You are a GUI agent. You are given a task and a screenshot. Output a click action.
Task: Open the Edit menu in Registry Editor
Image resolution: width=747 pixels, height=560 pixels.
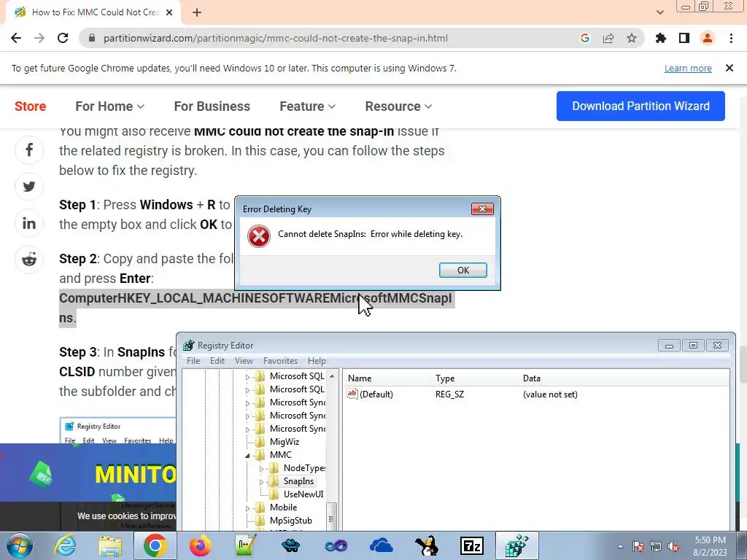217,361
